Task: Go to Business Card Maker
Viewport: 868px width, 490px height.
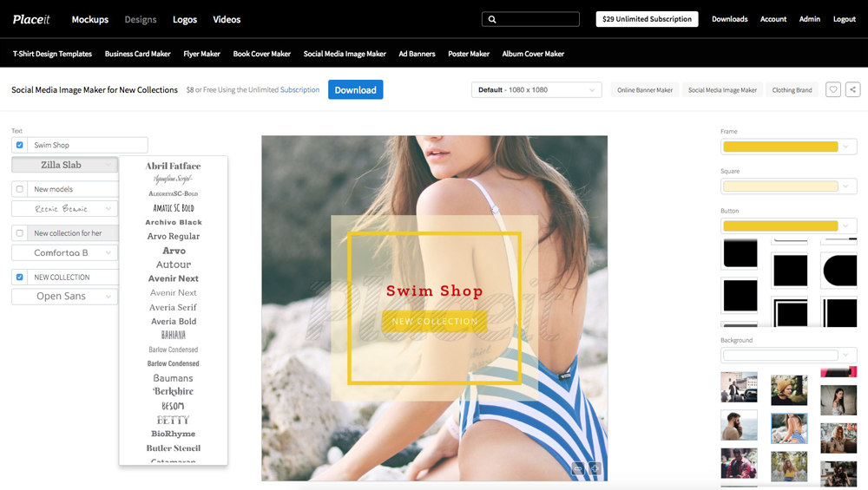Action: (138, 54)
